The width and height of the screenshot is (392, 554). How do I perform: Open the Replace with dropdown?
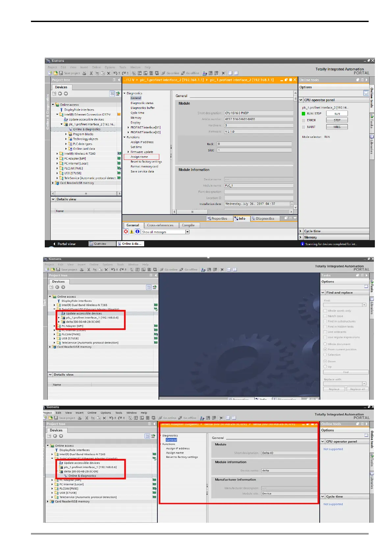coord(364,384)
